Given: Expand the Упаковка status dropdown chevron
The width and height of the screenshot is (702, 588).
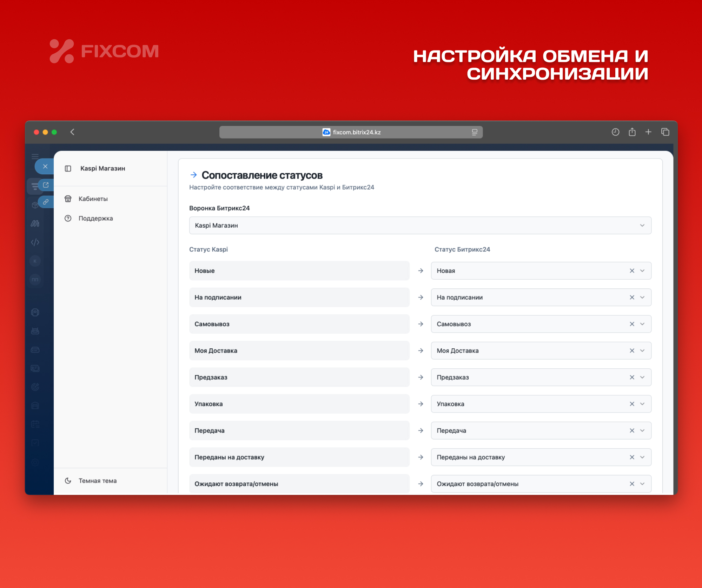Looking at the screenshot, I should [x=642, y=404].
